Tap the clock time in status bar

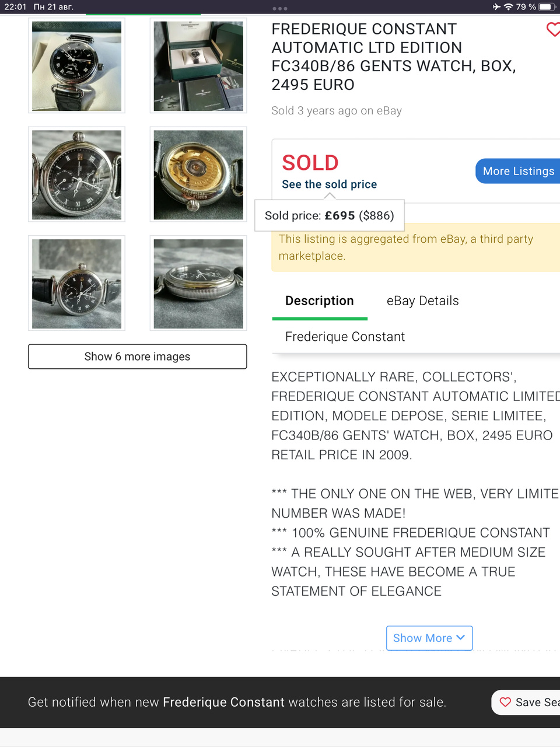click(15, 7)
